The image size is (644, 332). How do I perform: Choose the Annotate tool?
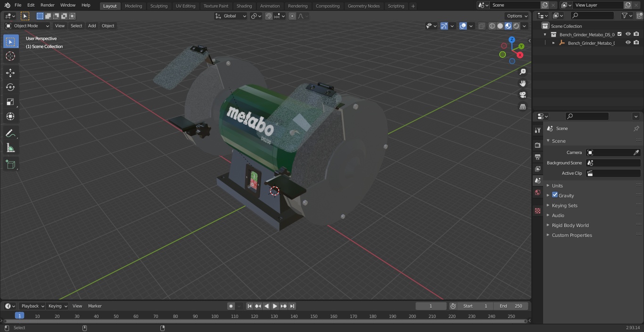click(10, 133)
